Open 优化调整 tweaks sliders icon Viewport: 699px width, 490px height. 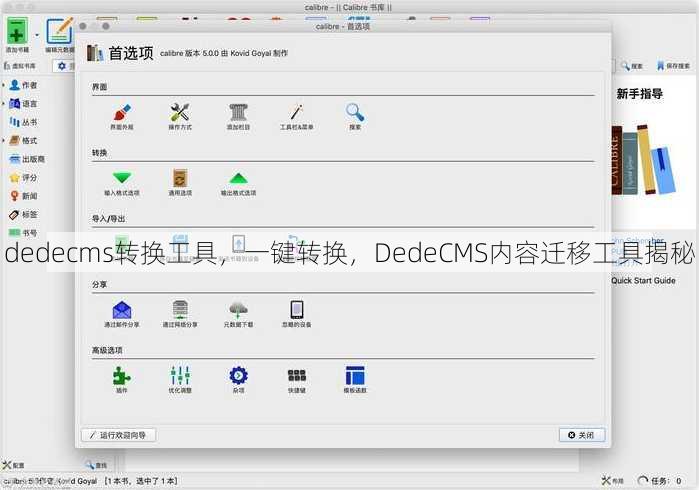coord(180,380)
